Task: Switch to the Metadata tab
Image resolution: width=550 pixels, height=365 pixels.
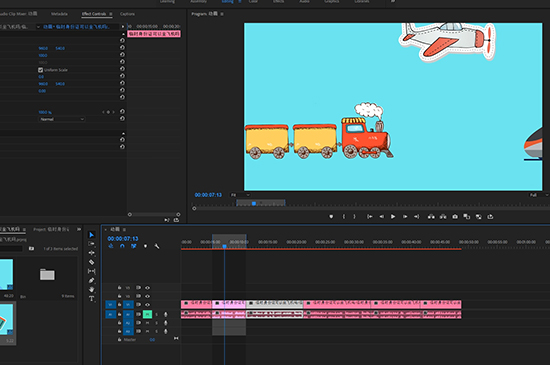Action: pyautogui.click(x=59, y=14)
